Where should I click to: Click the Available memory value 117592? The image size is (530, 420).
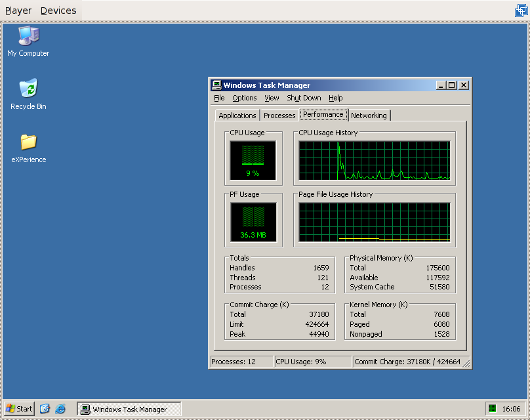(438, 278)
